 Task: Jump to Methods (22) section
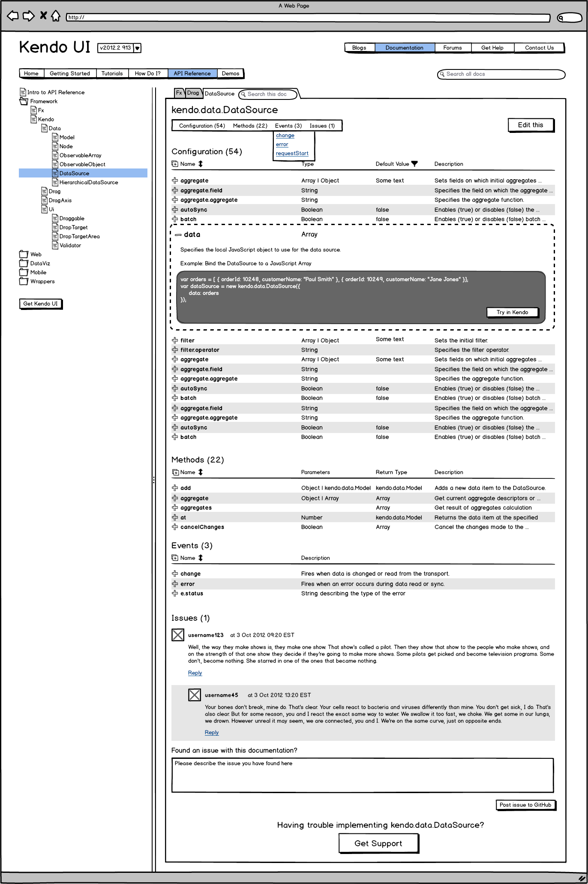[250, 126]
